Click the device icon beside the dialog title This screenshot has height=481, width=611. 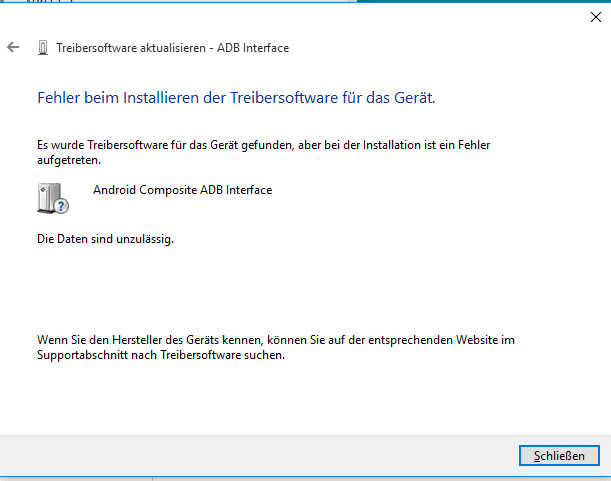pyautogui.click(x=43, y=48)
